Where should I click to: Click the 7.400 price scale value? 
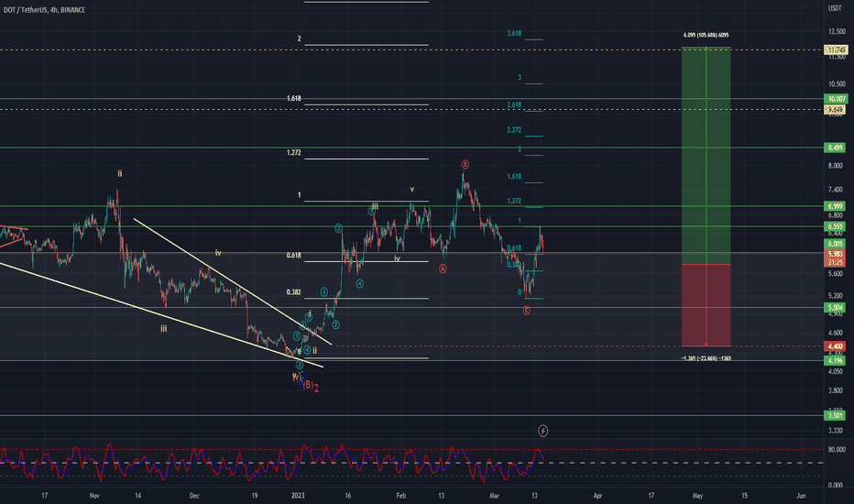coord(836,190)
